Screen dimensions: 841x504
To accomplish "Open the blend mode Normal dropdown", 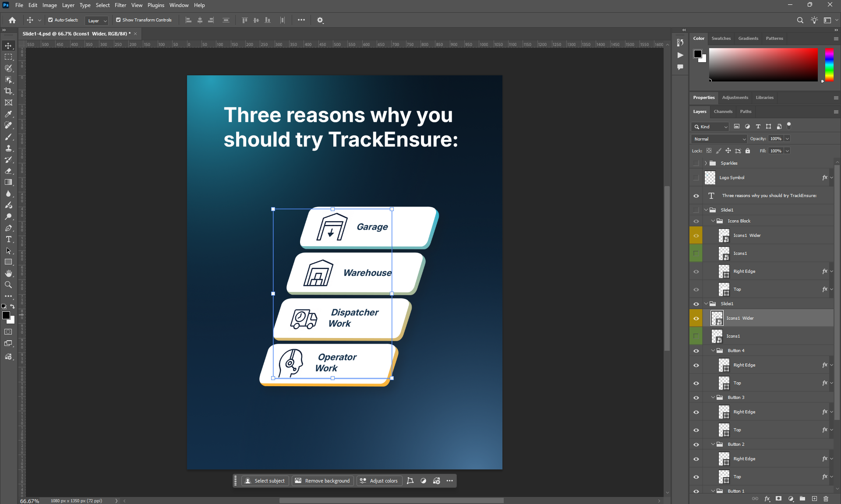I will (719, 139).
